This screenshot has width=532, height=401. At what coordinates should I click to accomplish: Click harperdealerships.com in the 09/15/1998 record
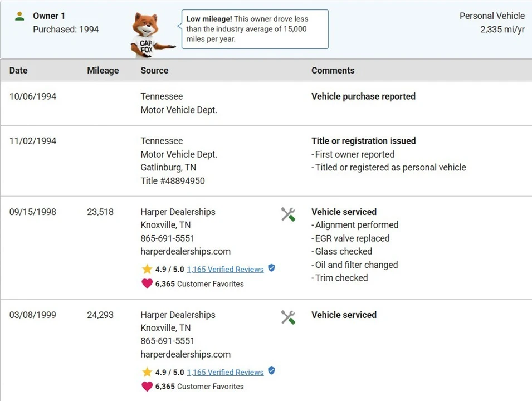pyautogui.click(x=186, y=251)
